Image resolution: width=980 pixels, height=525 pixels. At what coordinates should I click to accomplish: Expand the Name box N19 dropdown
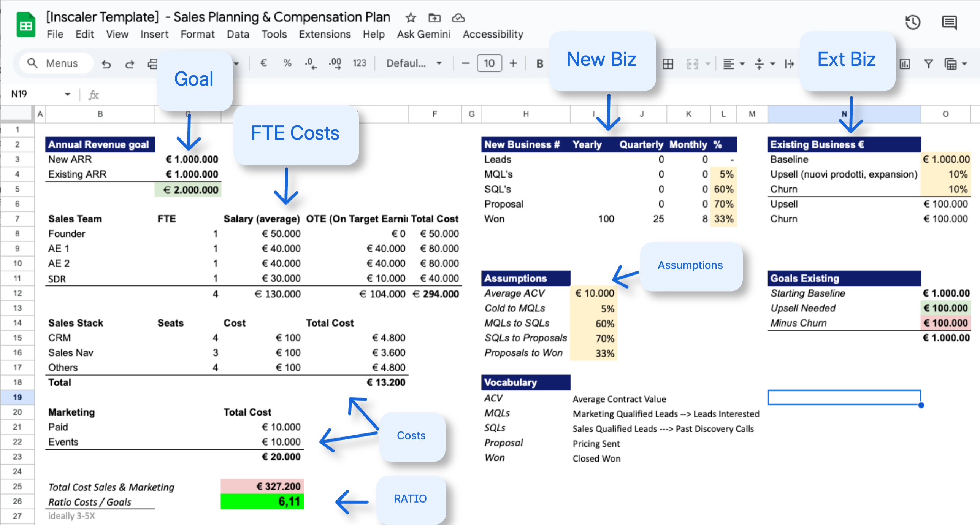(67, 94)
